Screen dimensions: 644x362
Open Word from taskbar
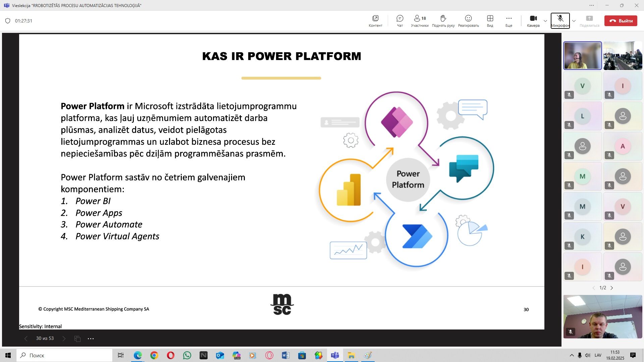point(285,355)
